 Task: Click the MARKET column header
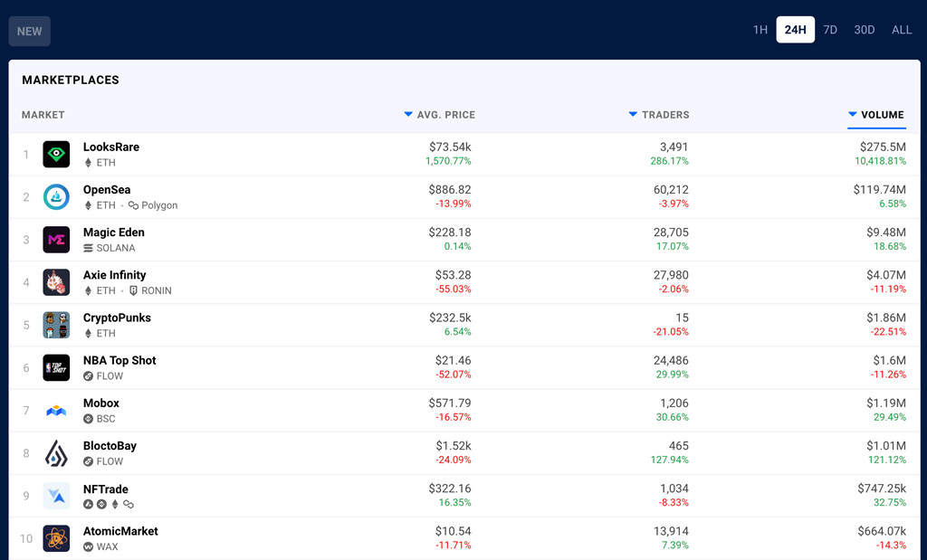(x=43, y=115)
